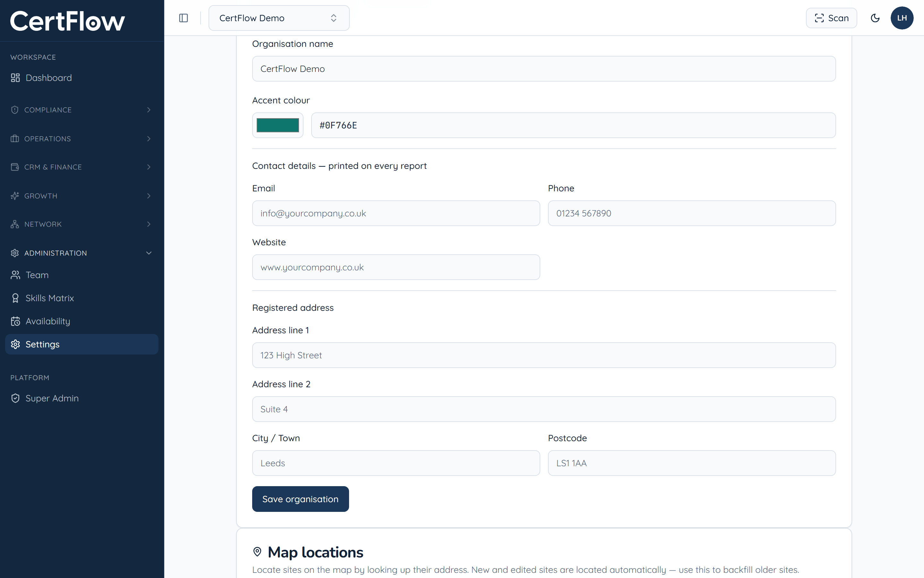The image size is (924, 578).
Task: Click the Address line 1 field
Action: [x=544, y=355]
